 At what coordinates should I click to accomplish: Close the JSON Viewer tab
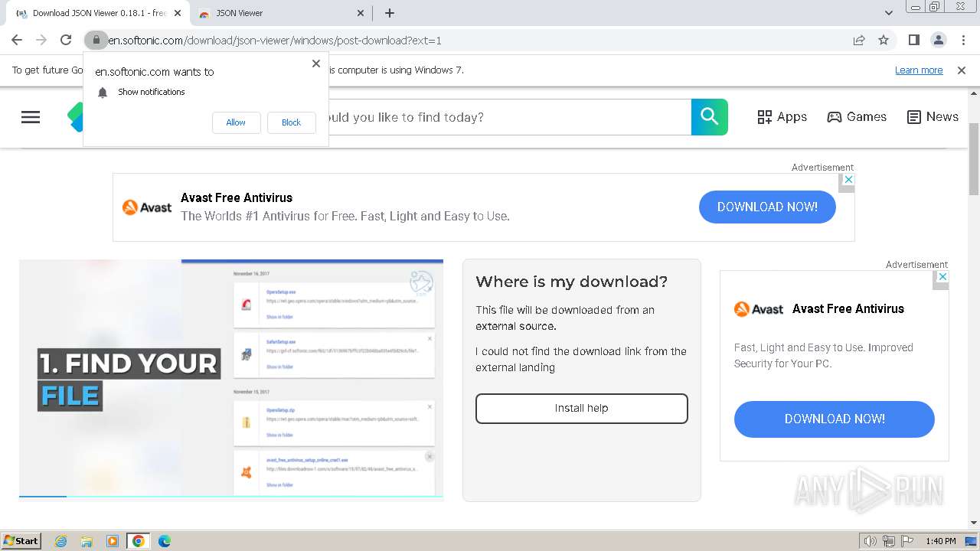[x=361, y=13]
